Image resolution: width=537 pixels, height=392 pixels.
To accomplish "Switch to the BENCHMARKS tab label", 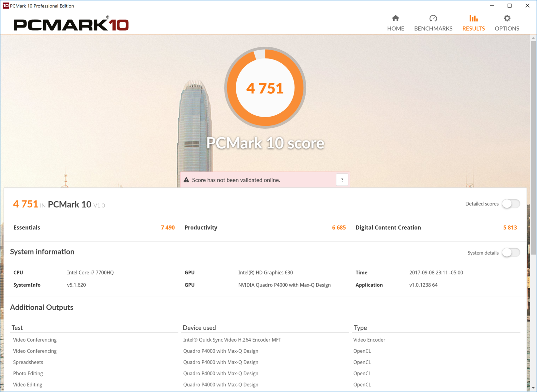I will [x=433, y=28].
